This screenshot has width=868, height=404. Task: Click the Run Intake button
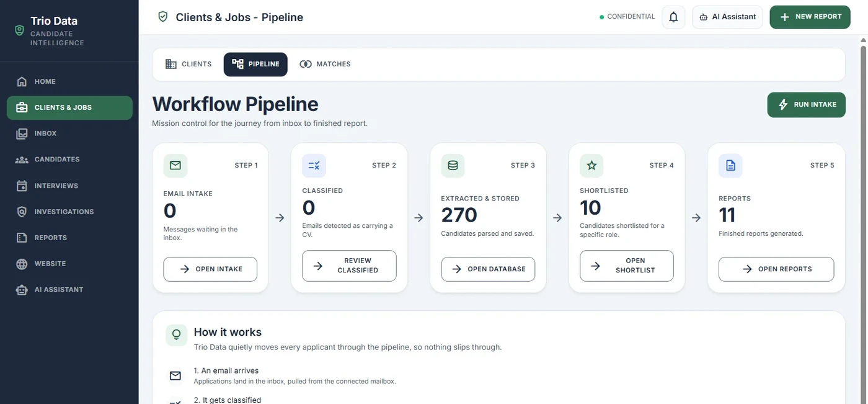point(807,104)
